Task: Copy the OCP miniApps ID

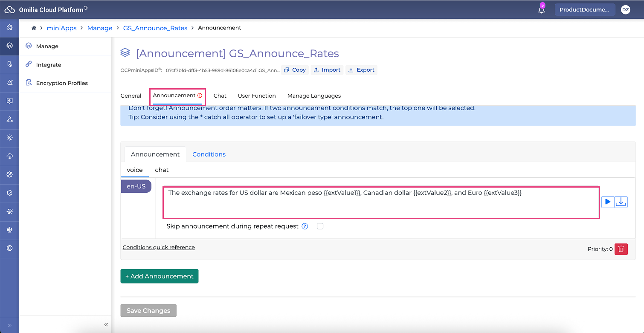Action: point(295,70)
